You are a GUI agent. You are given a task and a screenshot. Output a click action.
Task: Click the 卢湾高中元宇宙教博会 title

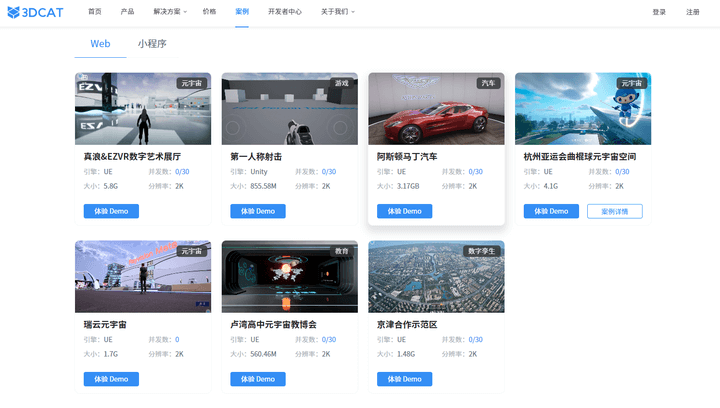274,325
